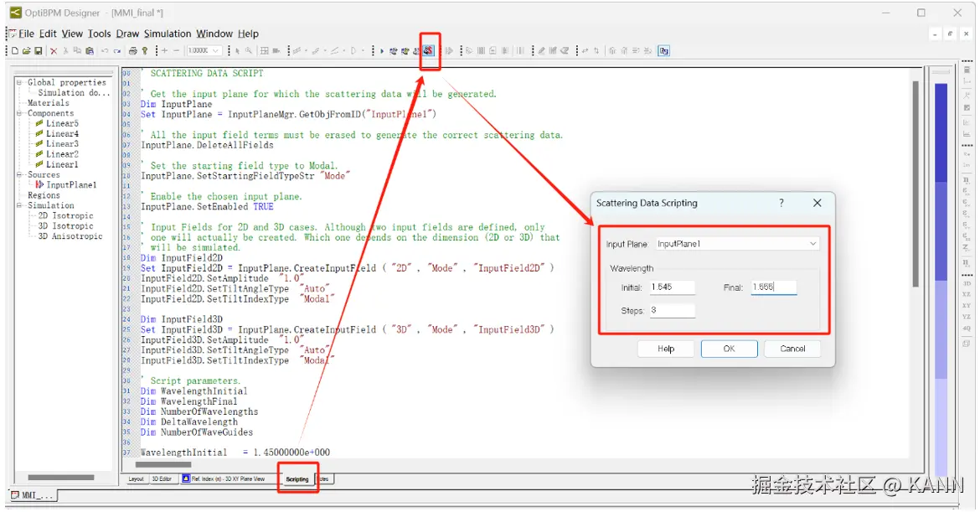This screenshot has width=980, height=512.
Task: Click the Save toolbar icon
Action: pyautogui.click(x=39, y=50)
